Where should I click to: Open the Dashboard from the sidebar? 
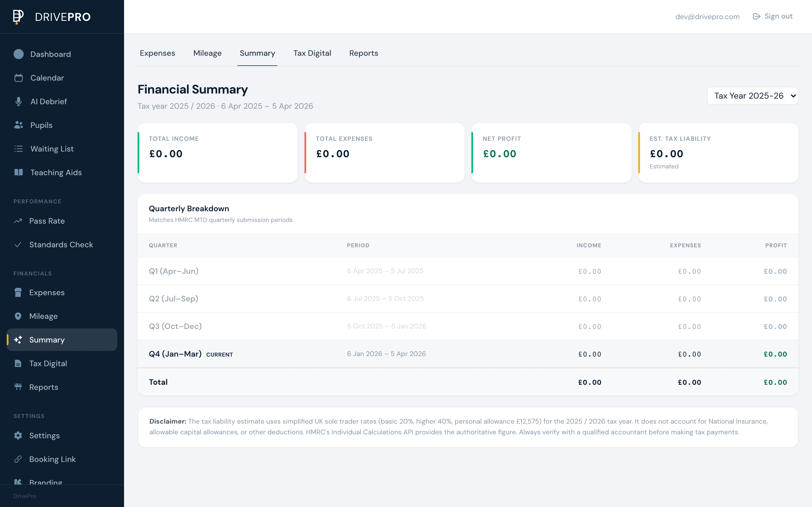[x=50, y=54]
